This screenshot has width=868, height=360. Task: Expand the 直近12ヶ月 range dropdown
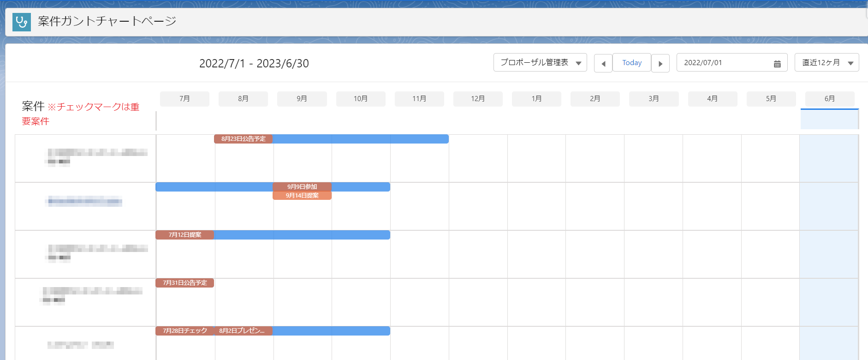coord(826,63)
